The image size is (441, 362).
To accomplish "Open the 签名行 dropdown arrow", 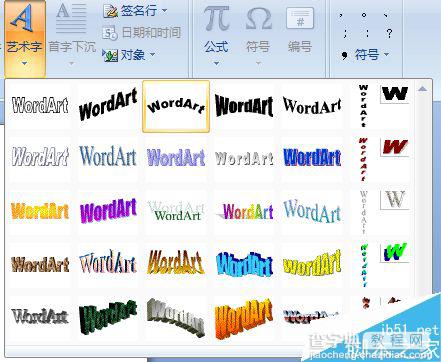I will pos(164,11).
